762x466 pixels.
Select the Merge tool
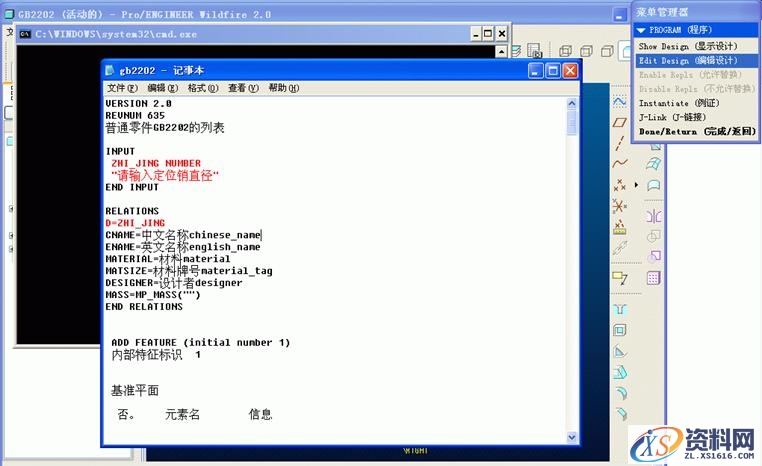coord(654,237)
